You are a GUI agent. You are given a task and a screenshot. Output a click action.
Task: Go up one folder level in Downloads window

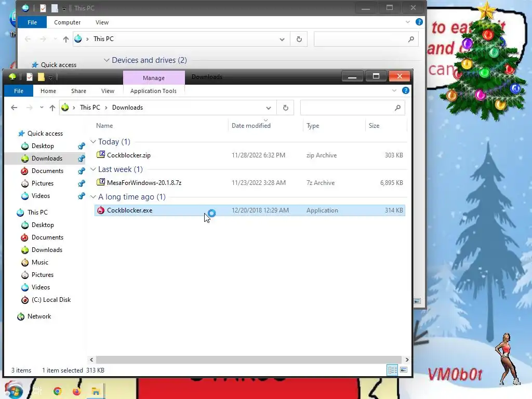pyautogui.click(x=52, y=108)
